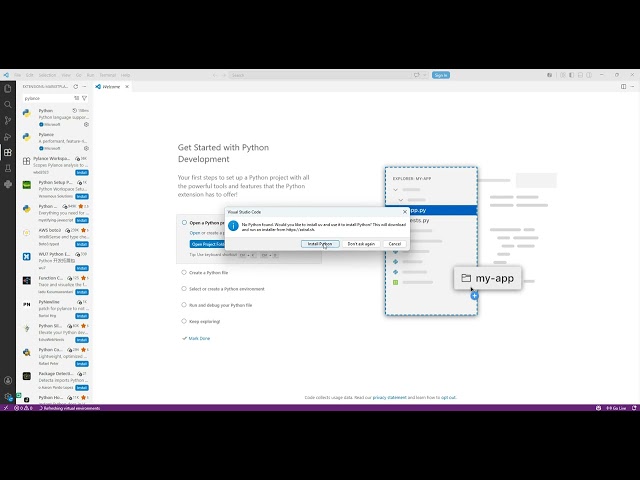Select the Function C... extension entry
640x480 pixels.
click(56, 285)
